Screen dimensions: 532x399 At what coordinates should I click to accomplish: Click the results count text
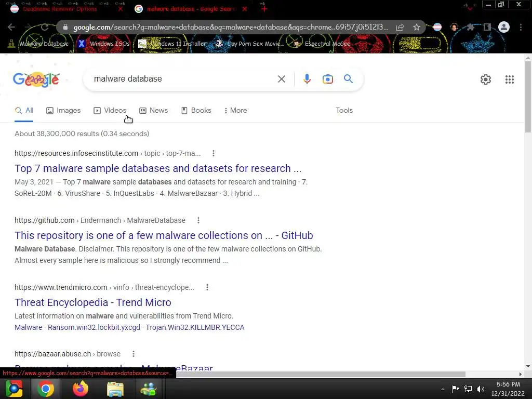click(x=82, y=134)
